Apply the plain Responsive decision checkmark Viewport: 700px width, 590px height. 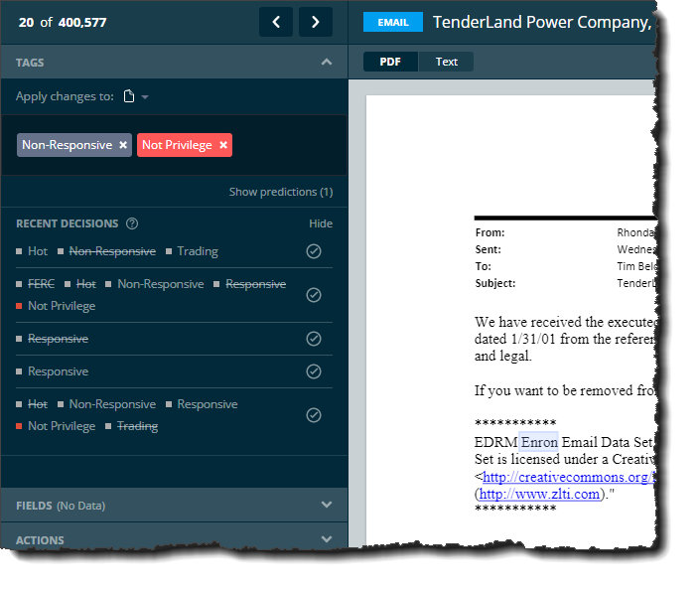point(314,371)
